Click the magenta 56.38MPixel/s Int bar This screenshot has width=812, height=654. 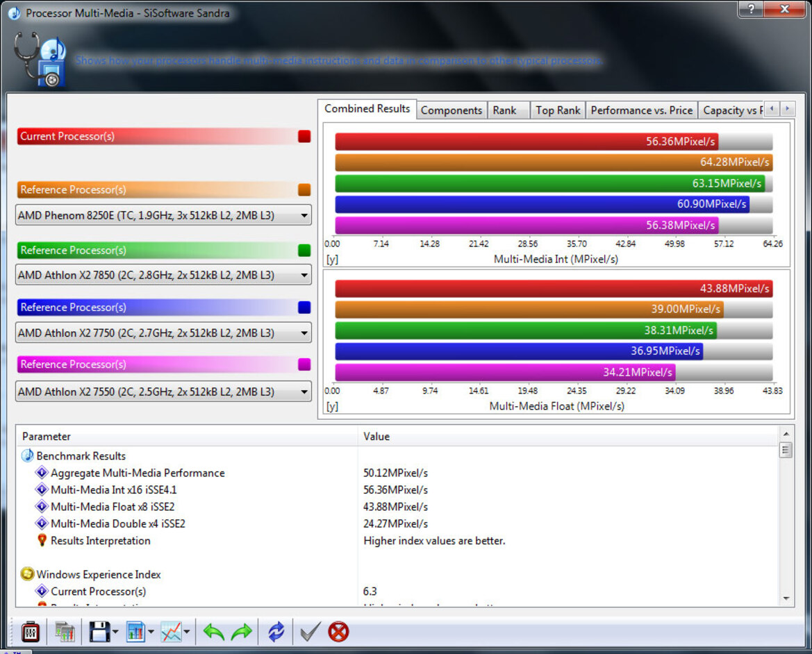click(527, 225)
